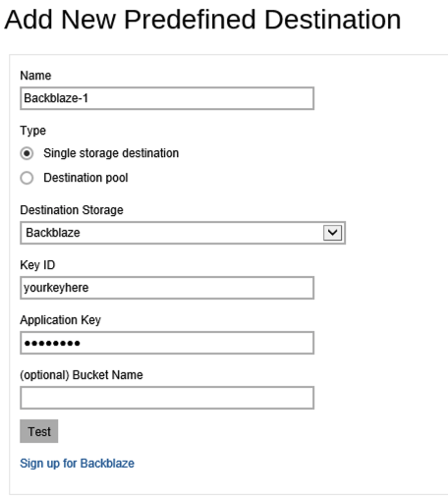448x496 pixels.
Task: Select the Application Key password field
Action: pyautogui.click(x=167, y=343)
